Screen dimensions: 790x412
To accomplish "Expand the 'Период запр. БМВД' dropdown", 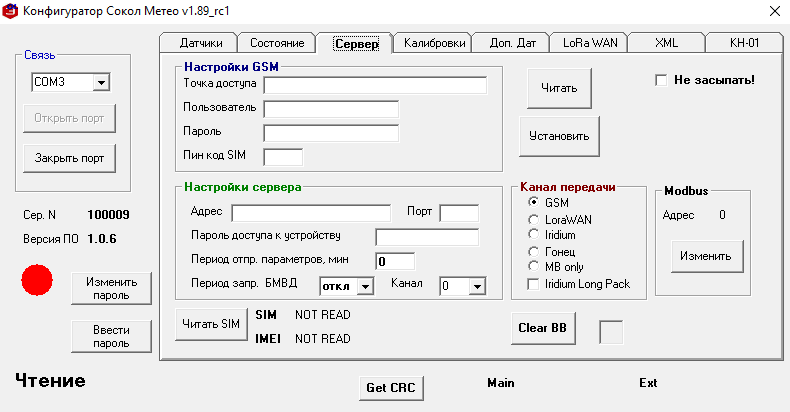I will [x=365, y=287].
